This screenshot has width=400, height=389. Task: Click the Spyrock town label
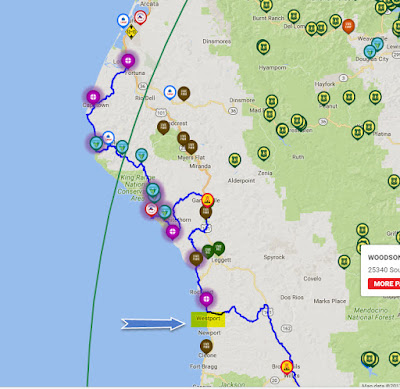click(274, 257)
